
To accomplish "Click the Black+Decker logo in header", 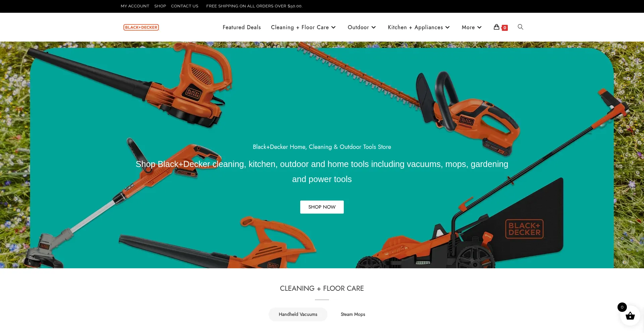I will pos(141,27).
